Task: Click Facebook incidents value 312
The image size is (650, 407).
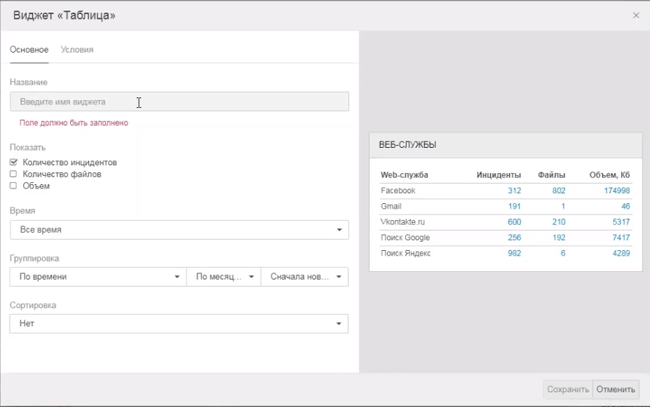Action: (514, 191)
